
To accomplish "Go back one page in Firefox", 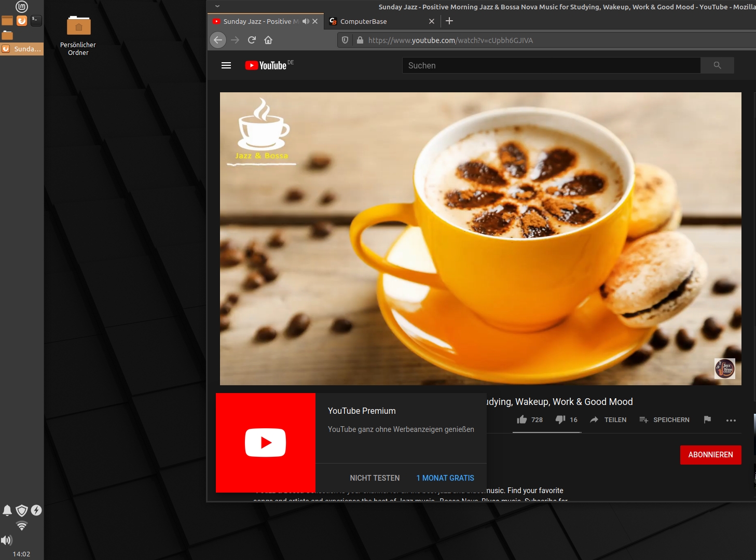I will click(218, 40).
